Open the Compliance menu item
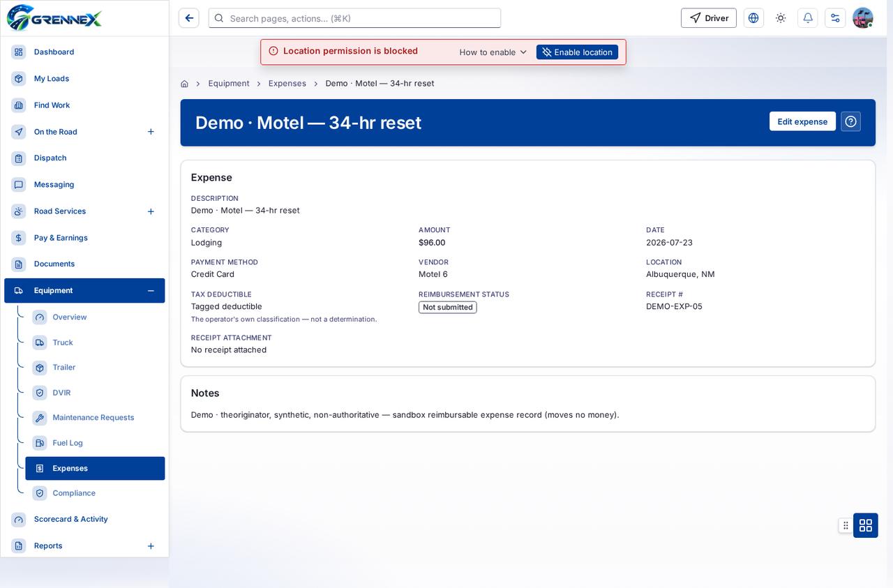The height and width of the screenshot is (588, 893). pyautogui.click(x=95, y=493)
